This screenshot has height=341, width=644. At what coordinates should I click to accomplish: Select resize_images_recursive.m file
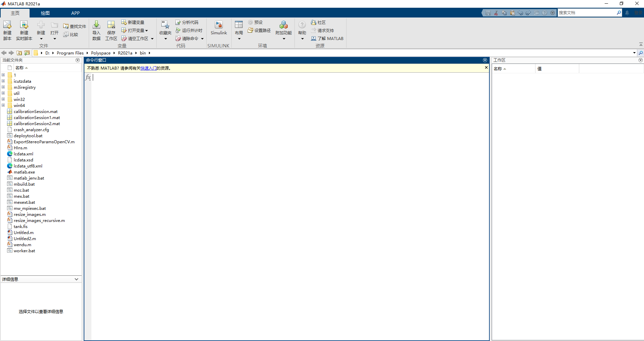[x=39, y=220]
